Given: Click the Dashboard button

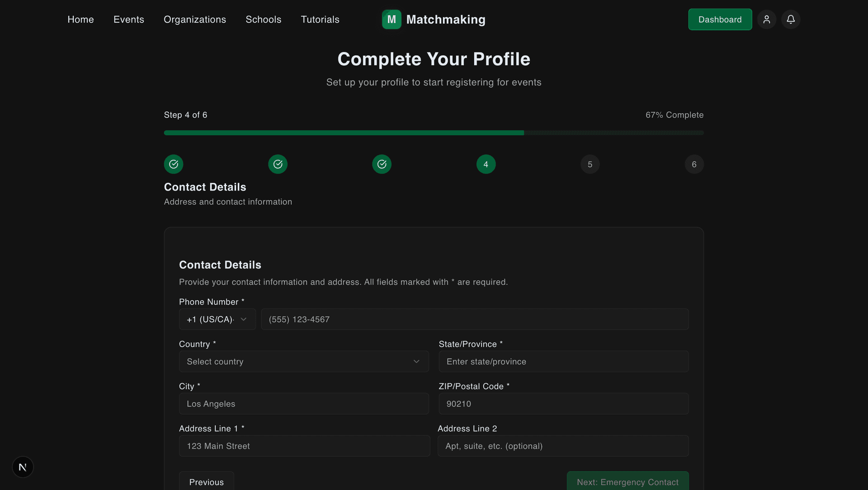Looking at the screenshot, I should [720, 19].
